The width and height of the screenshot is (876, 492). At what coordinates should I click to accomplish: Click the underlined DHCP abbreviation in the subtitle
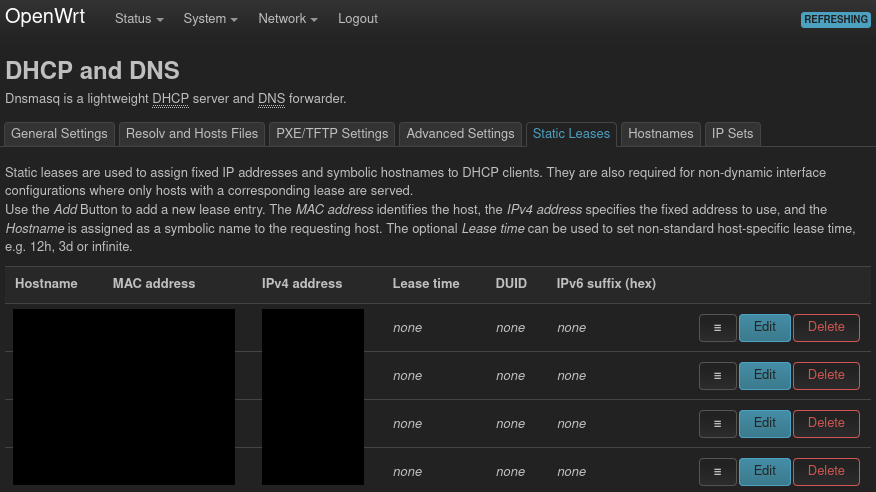click(x=170, y=99)
